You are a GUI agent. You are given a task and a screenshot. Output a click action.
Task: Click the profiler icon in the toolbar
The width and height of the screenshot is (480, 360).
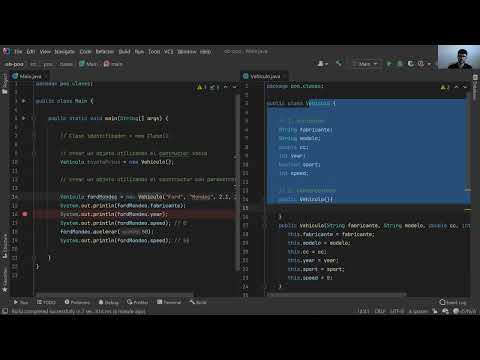pos(421,63)
